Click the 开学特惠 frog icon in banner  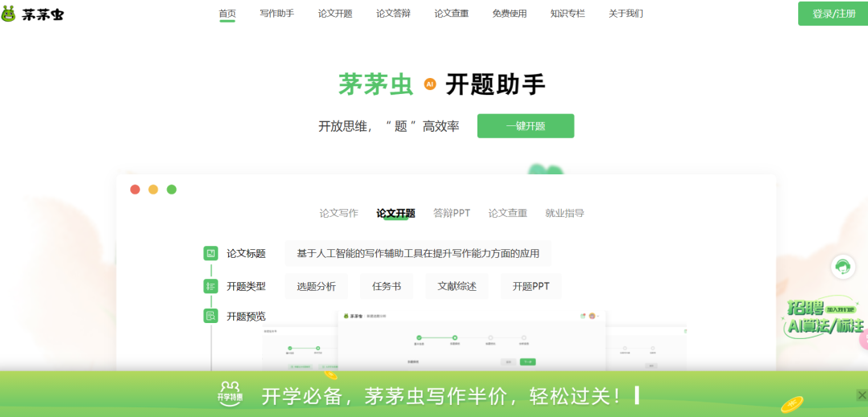pos(230,394)
